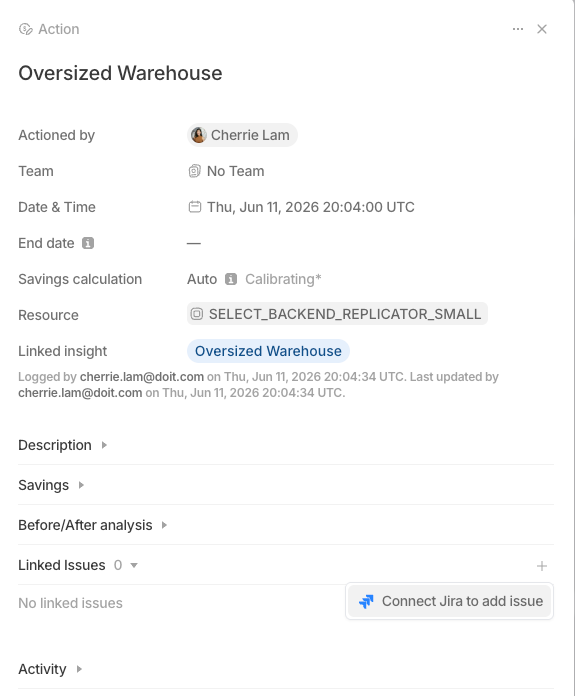Click Connect Jira to add issue button

point(449,601)
